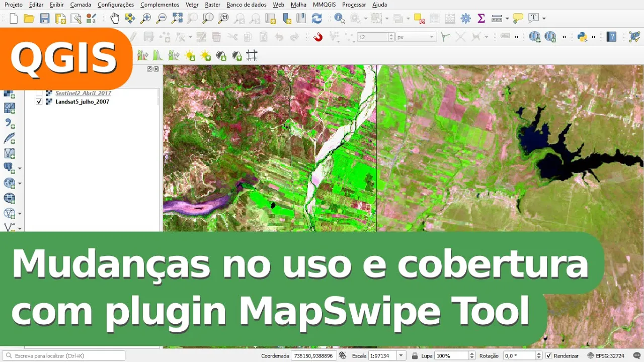The width and height of the screenshot is (644, 362).
Task: Toggle the scale lock padlock icon
Action: coord(415,355)
